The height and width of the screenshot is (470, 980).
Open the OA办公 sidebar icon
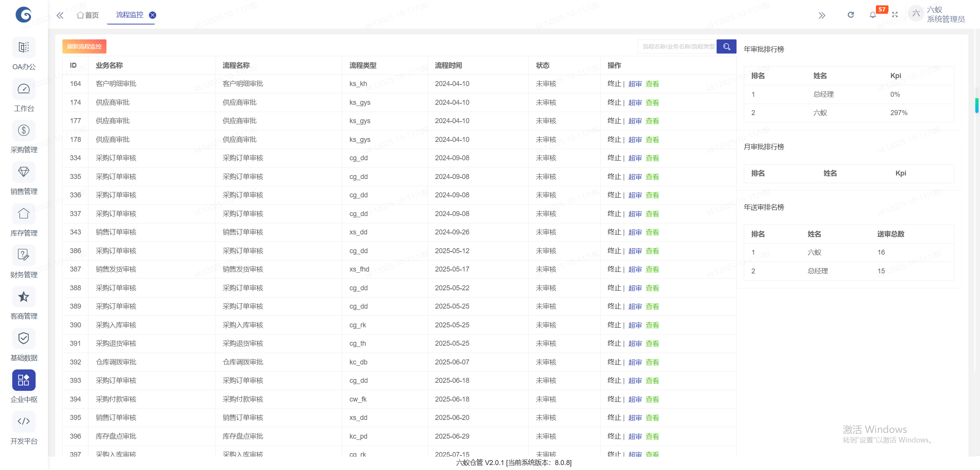24,48
